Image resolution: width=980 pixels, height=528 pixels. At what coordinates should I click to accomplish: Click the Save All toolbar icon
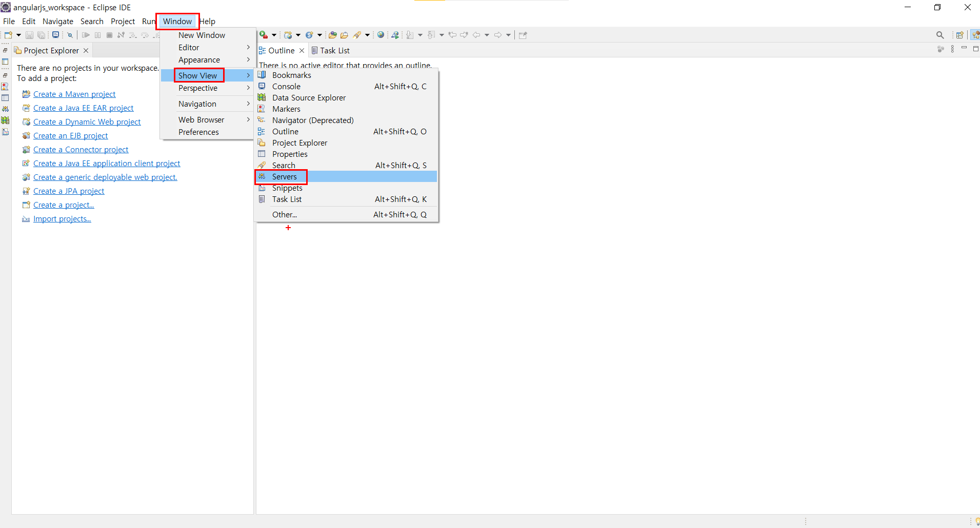(42, 35)
